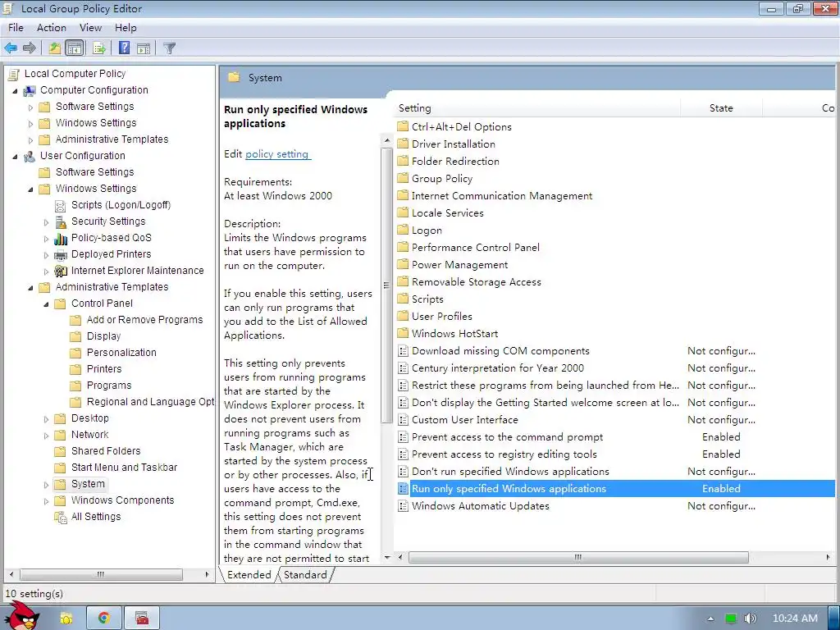Click the Filter funnel toolbar icon

[169, 48]
